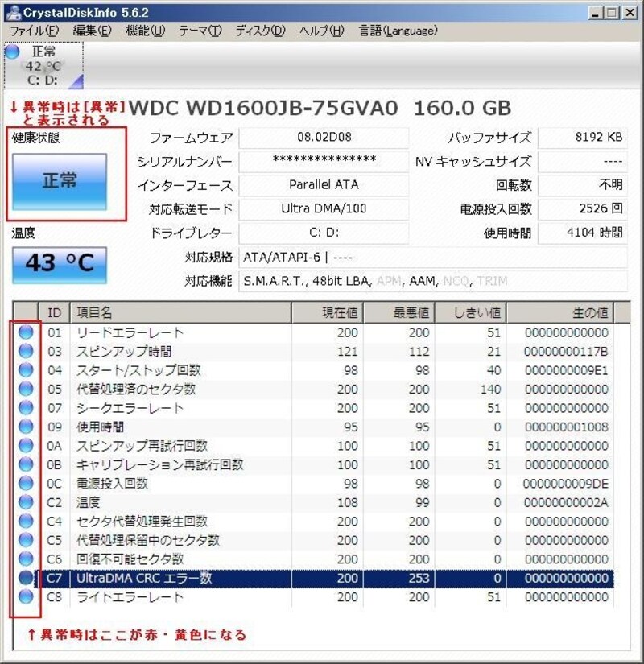644x664 pixels.
Task: Click raw value 0000000117B
Action: 566,352
